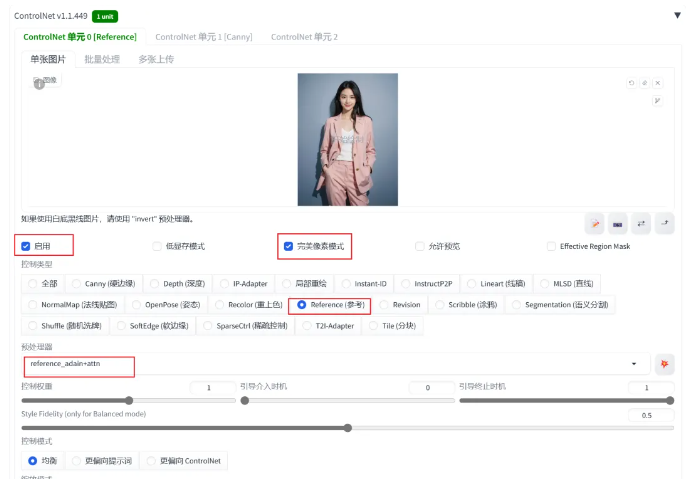Remove the uploaded image with the X icon

point(658,83)
